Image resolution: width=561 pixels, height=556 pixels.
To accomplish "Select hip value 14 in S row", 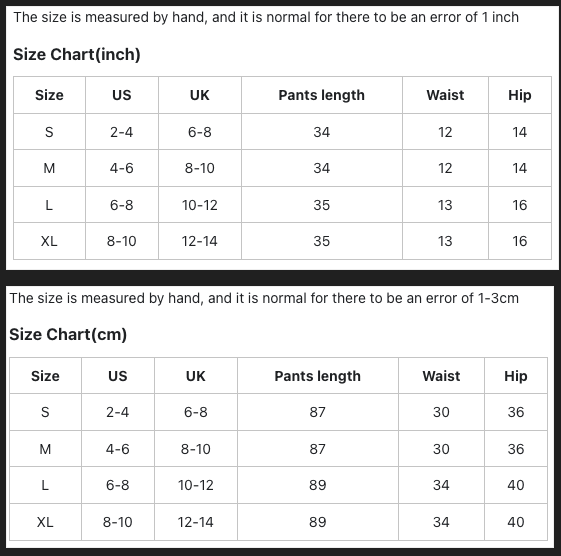I will pos(519,132).
